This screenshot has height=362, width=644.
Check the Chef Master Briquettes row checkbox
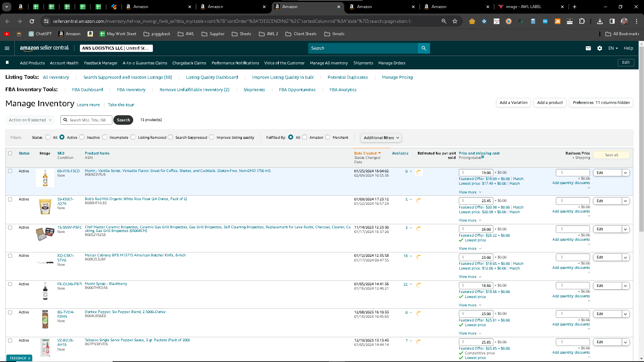pyautogui.click(x=10, y=228)
